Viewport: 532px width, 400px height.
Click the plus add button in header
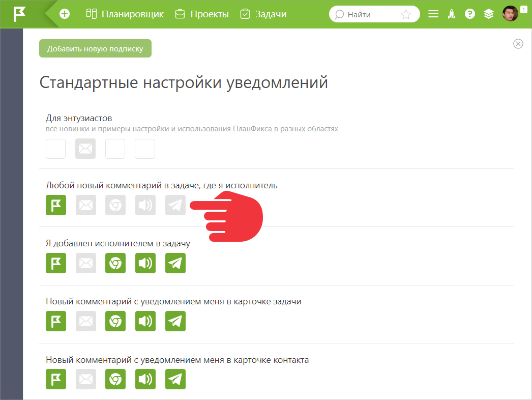click(x=65, y=14)
